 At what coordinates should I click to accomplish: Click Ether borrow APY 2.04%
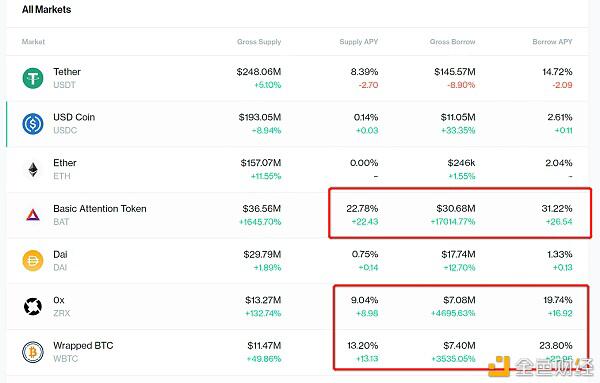[559, 163]
